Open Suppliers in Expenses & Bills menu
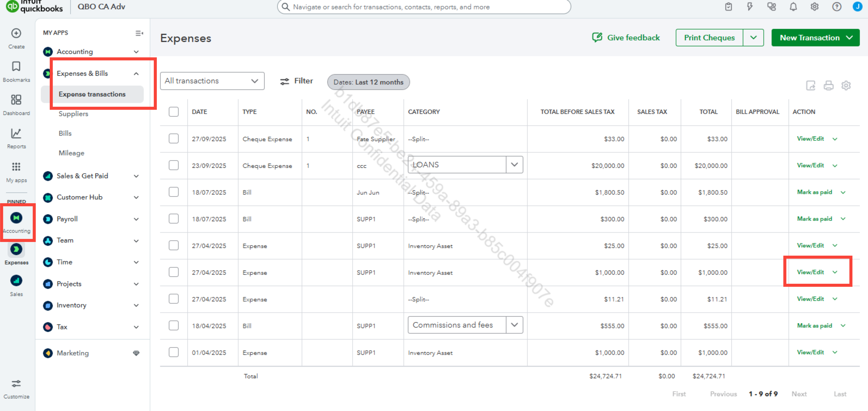868x411 pixels. tap(73, 114)
